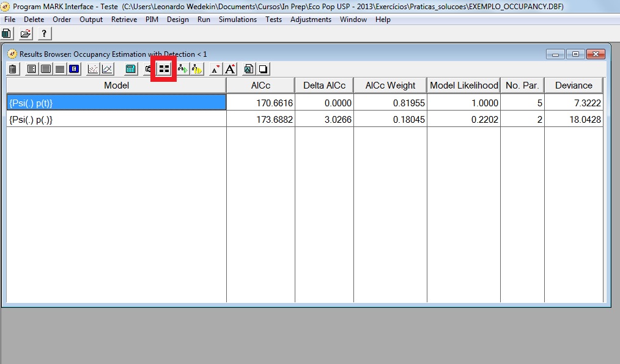Open the Run menu
Viewport: 620px width, 364px height.
(x=204, y=20)
